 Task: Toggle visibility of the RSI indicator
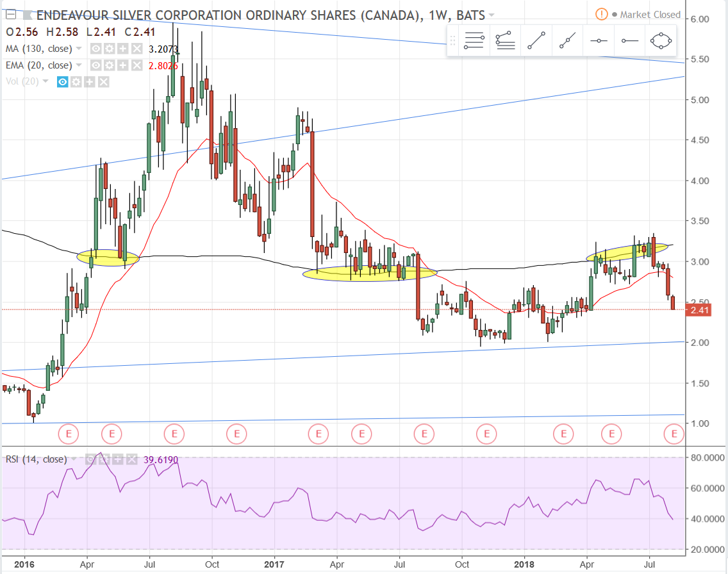(x=90, y=459)
